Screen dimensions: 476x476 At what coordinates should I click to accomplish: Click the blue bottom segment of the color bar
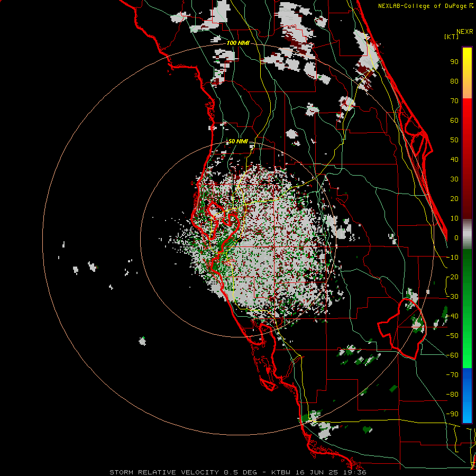click(x=467, y=396)
